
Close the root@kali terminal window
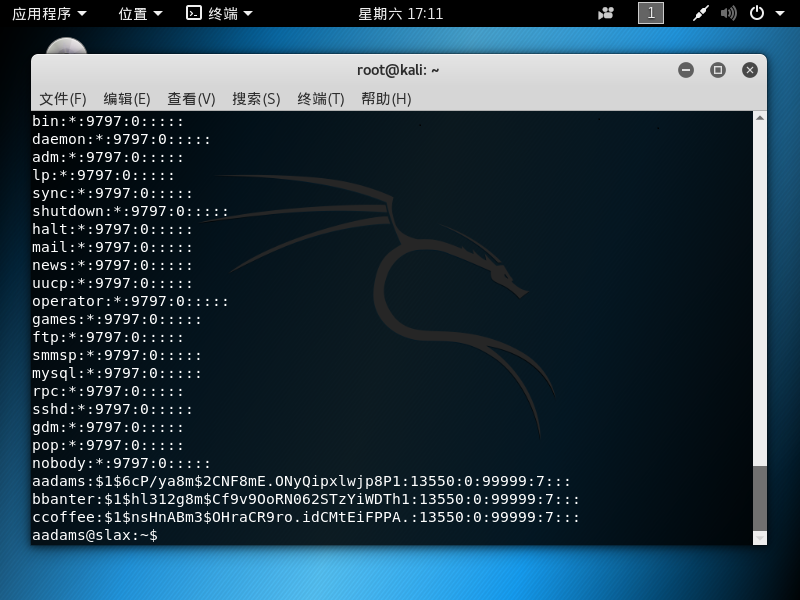pos(749,70)
